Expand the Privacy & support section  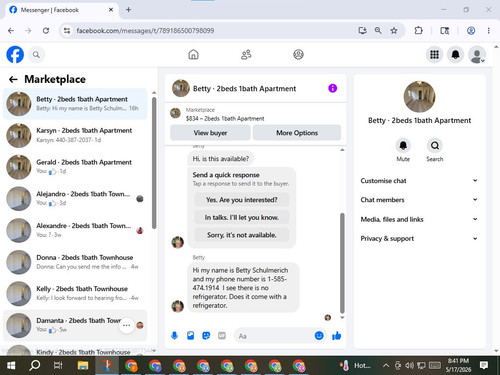tap(419, 238)
